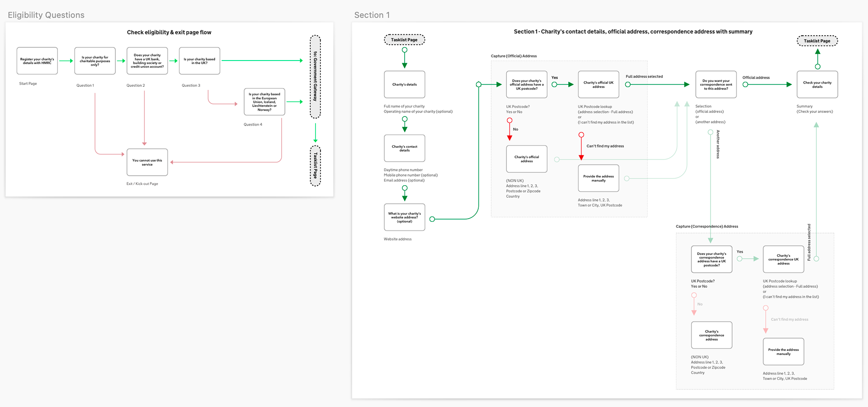Click the 'Summary' caption under Check your charity details
Screen dimensions: 868x407
[805, 107]
